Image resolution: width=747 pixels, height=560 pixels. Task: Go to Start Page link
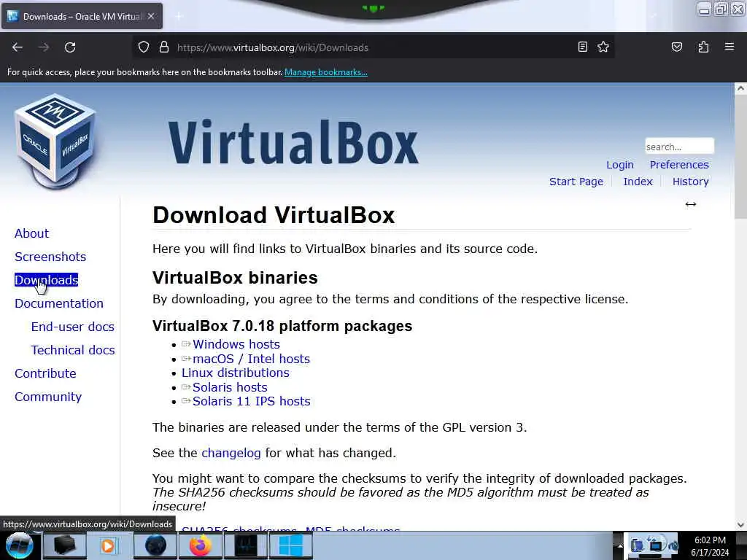(576, 182)
